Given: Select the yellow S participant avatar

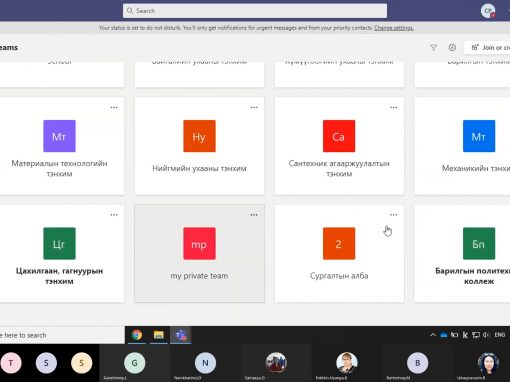Looking at the screenshot, I should point(81,363).
